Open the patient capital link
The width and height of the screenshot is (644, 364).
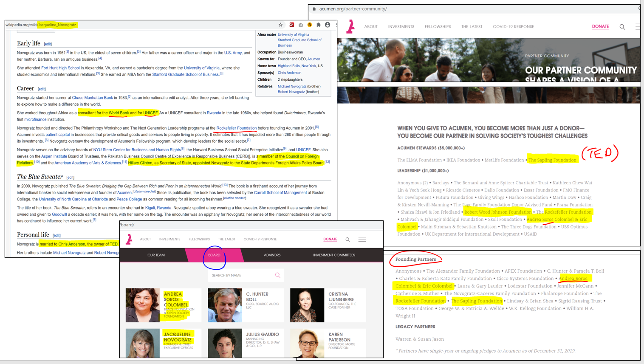point(57,135)
